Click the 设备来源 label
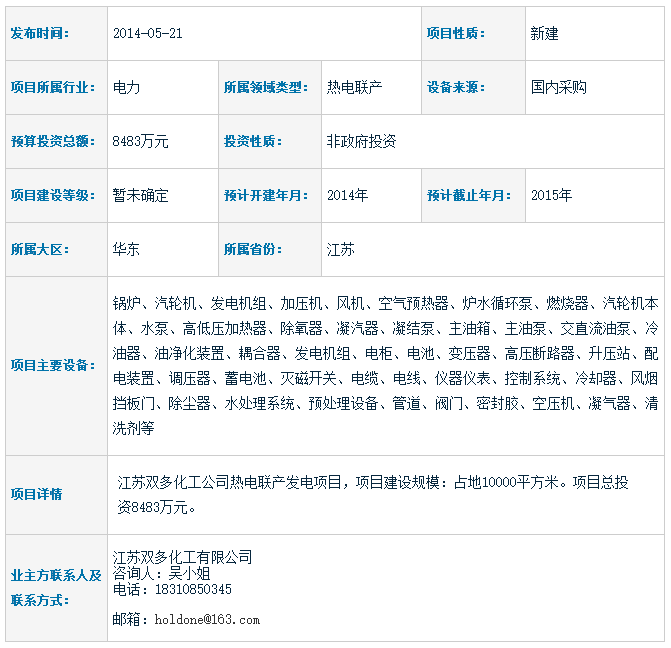Screen dimensions: 671x648 (455, 87)
